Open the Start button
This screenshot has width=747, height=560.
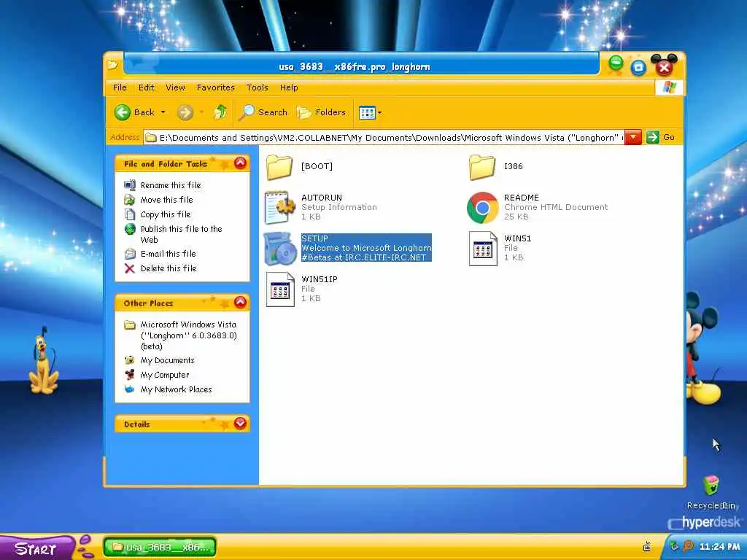point(37,548)
